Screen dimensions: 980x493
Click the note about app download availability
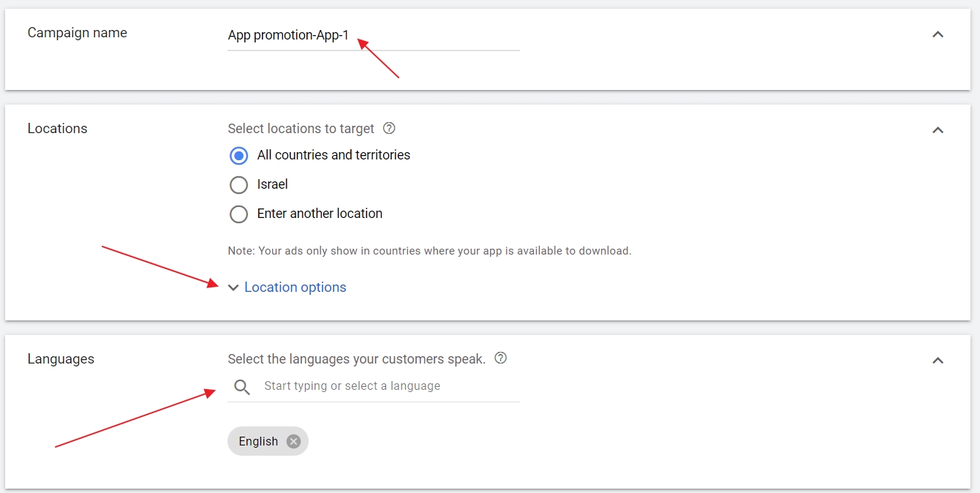tap(429, 251)
